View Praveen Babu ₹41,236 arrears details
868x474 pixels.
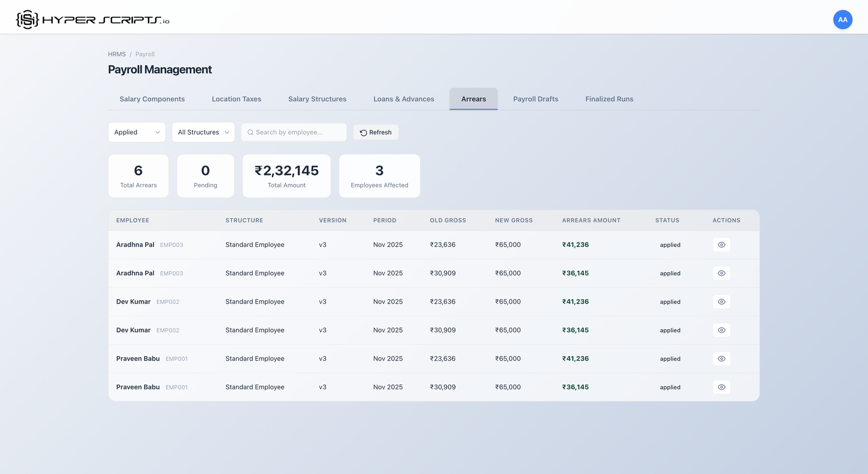pyautogui.click(x=721, y=359)
